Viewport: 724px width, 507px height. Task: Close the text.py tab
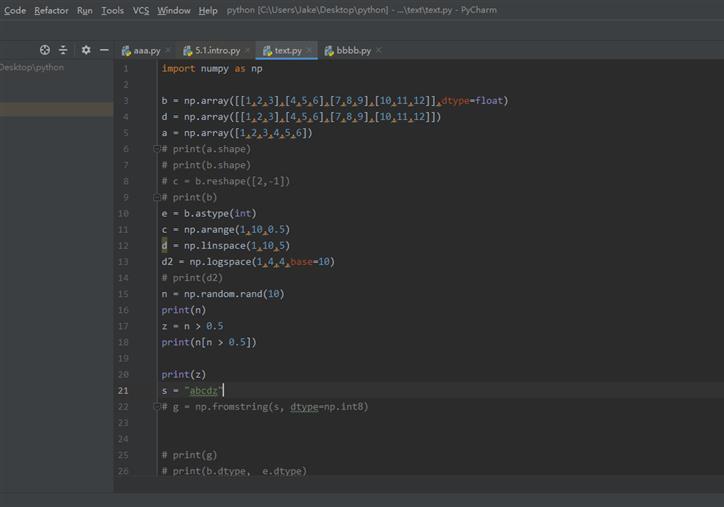[x=310, y=50]
